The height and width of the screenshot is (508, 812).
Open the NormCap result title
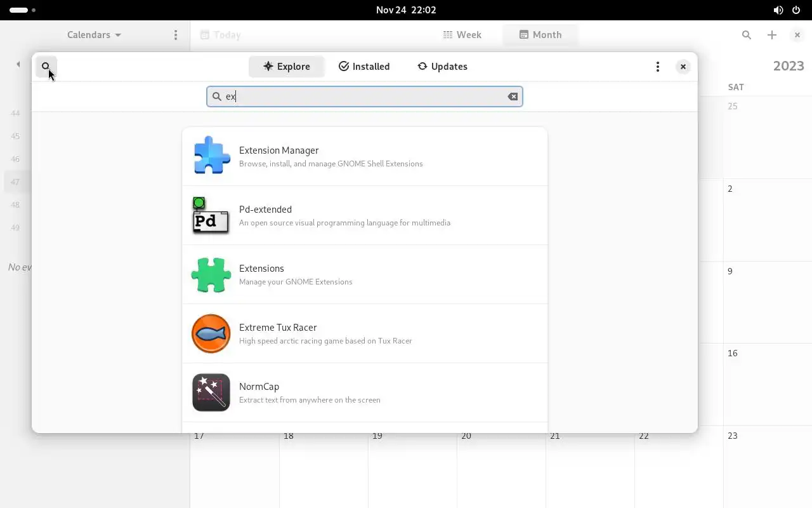tap(259, 387)
